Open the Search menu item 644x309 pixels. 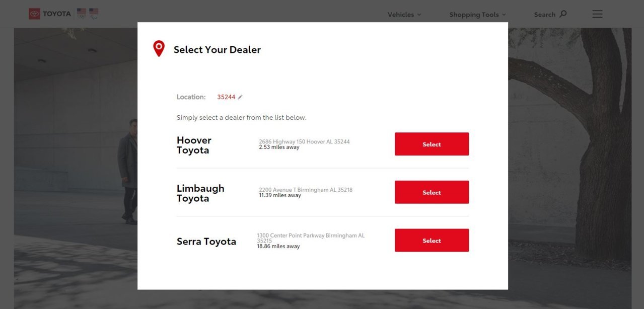coord(550,15)
